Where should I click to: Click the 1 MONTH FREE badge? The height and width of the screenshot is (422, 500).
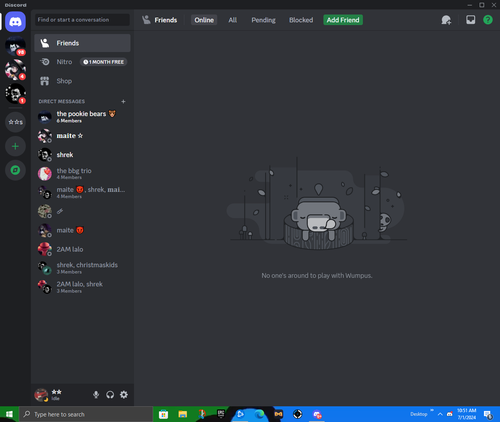(x=103, y=62)
